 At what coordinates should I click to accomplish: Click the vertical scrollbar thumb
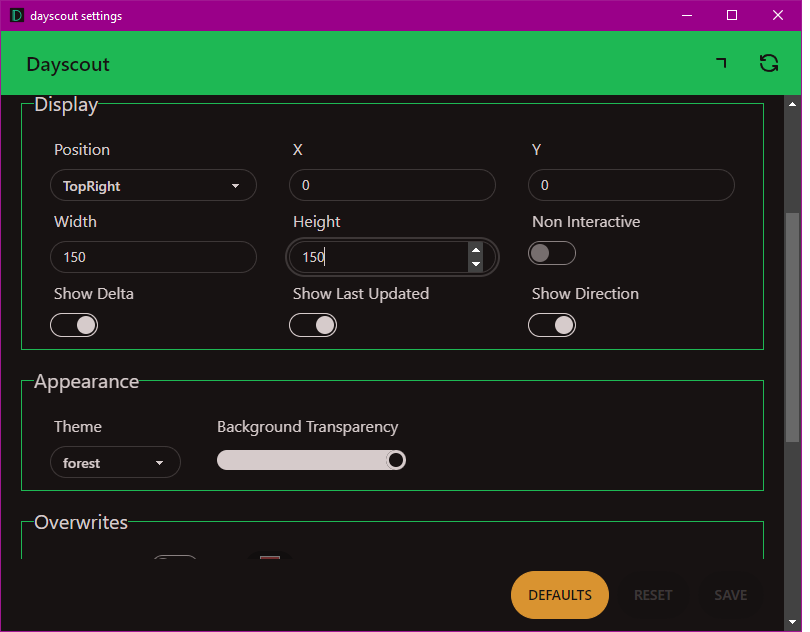tap(792, 327)
